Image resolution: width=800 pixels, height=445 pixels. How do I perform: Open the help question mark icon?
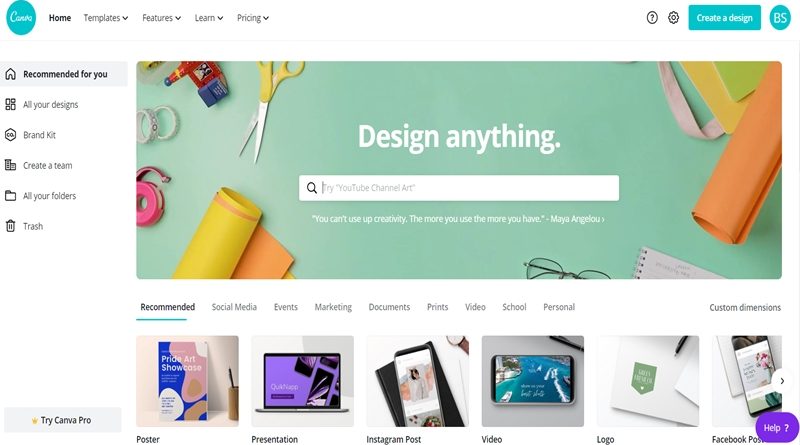click(652, 18)
